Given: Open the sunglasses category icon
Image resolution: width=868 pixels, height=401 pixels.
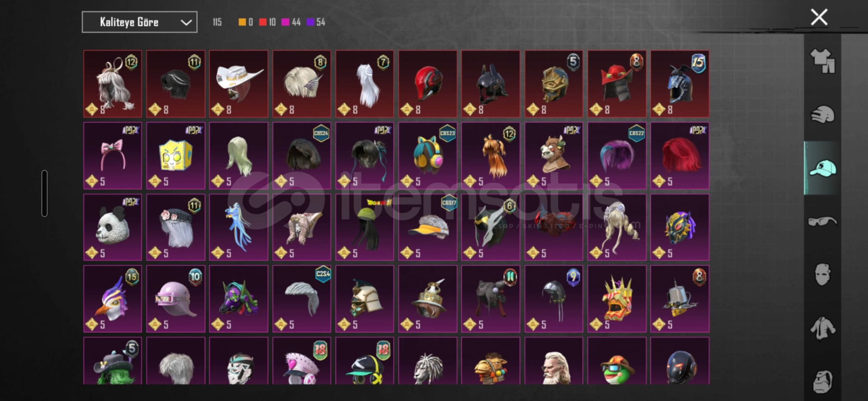Looking at the screenshot, I should 822,222.
